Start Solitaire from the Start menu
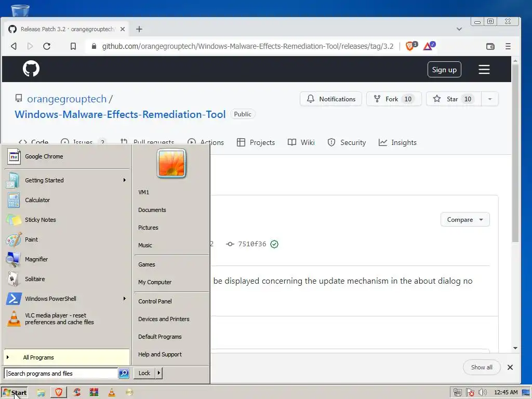This screenshot has width=532, height=399. 67,279
